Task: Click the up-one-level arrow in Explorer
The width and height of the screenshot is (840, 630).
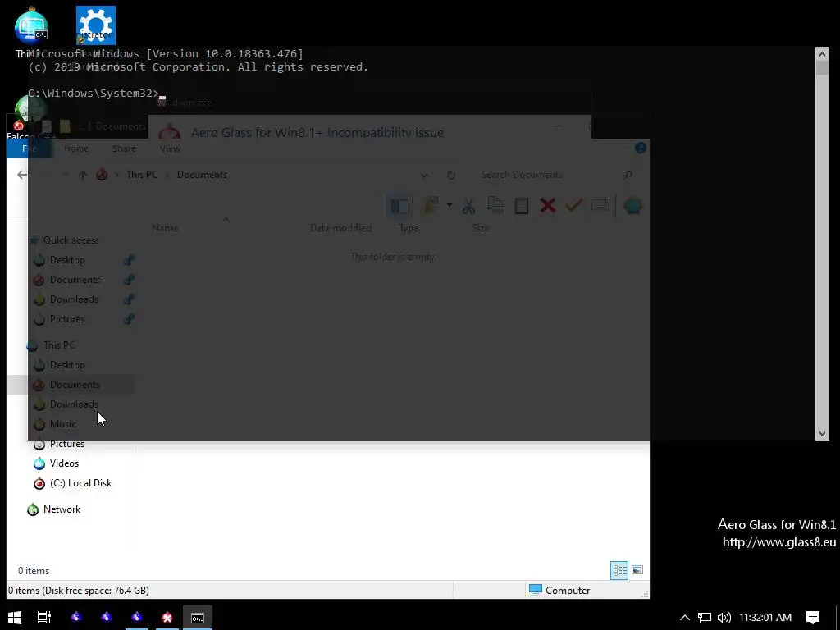Action: point(83,176)
